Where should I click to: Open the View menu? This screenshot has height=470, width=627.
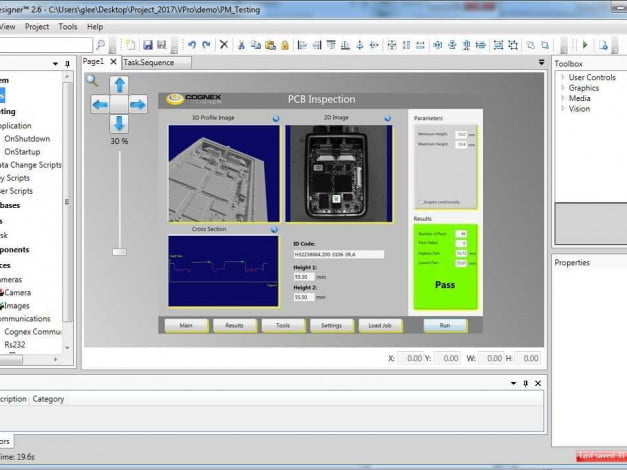tap(8, 27)
